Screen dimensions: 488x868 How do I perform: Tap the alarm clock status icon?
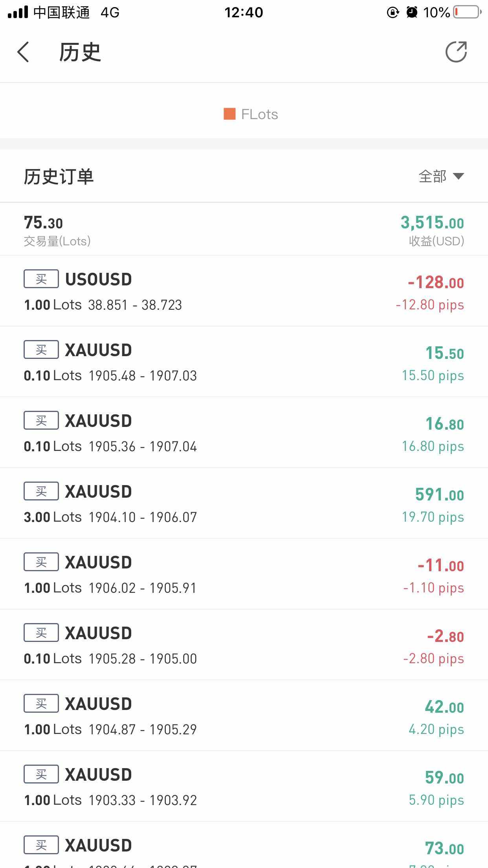pos(411,12)
